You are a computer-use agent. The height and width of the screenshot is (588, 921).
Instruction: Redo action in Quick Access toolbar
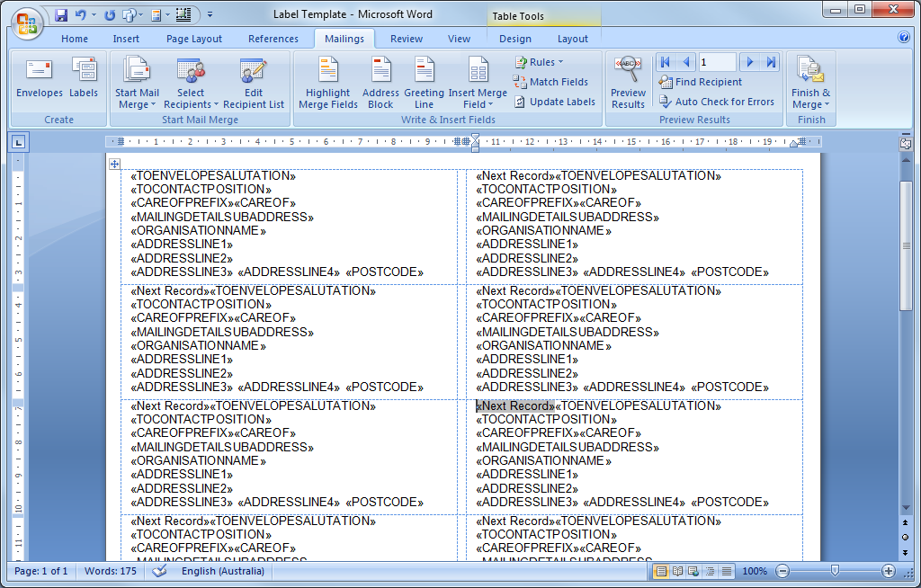109,14
